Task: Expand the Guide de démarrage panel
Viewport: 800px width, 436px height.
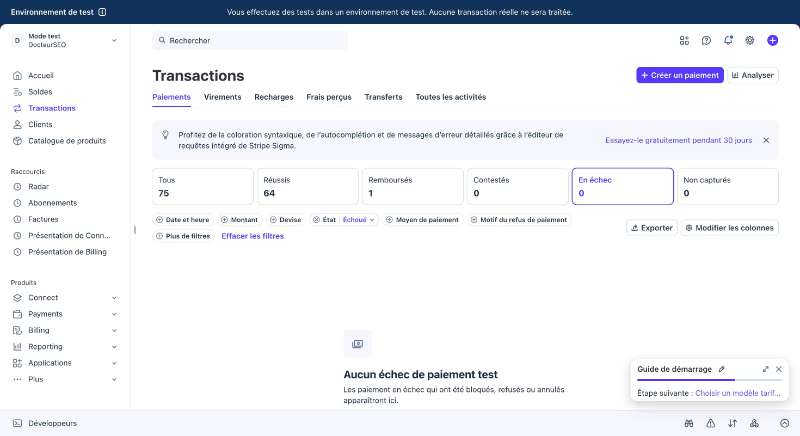Action: [x=765, y=369]
